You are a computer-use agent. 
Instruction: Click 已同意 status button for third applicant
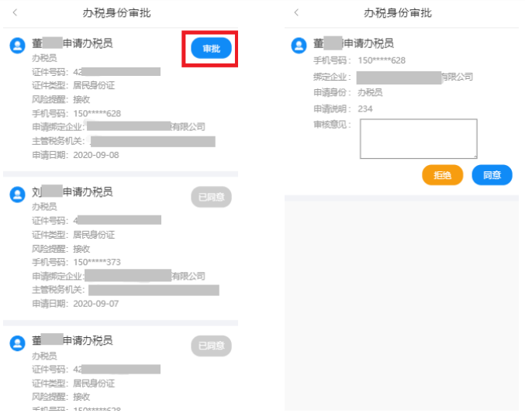click(x=211, y=346)
